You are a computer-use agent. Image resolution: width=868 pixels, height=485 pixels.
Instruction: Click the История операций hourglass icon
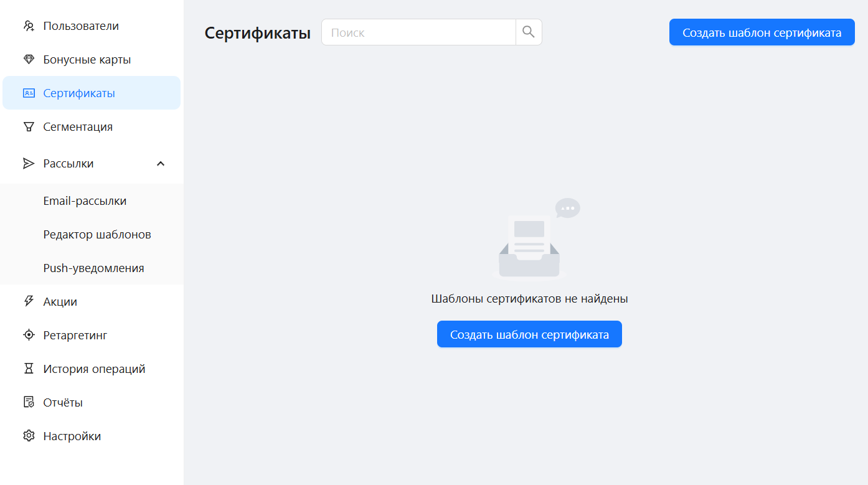29,369
